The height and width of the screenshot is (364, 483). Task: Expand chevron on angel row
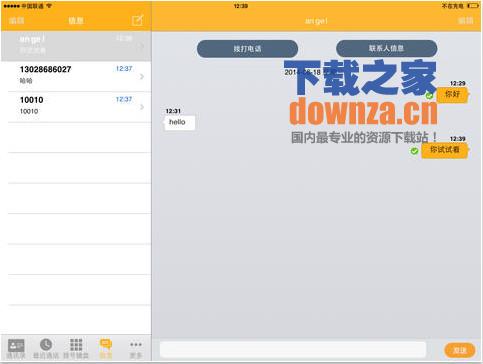coord(142,46)
